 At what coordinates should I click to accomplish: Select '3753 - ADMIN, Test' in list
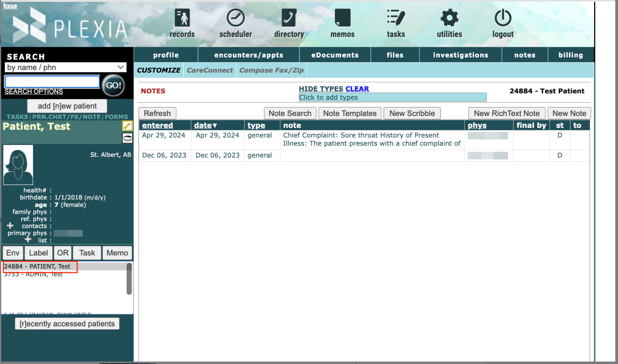33,274
